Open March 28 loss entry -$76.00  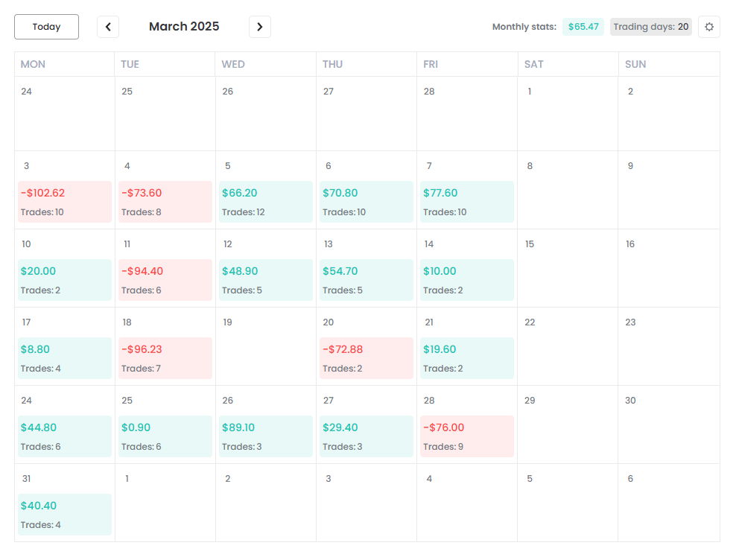click(x=467, y=436)
